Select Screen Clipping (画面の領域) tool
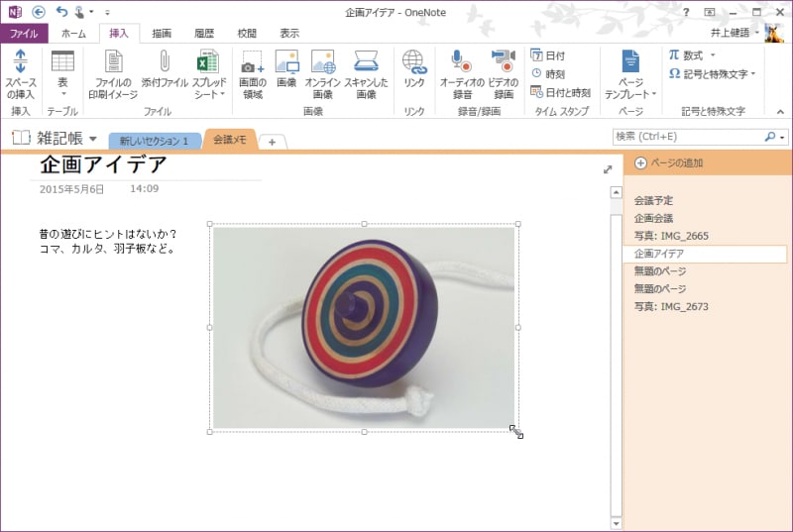 [253, 73]
